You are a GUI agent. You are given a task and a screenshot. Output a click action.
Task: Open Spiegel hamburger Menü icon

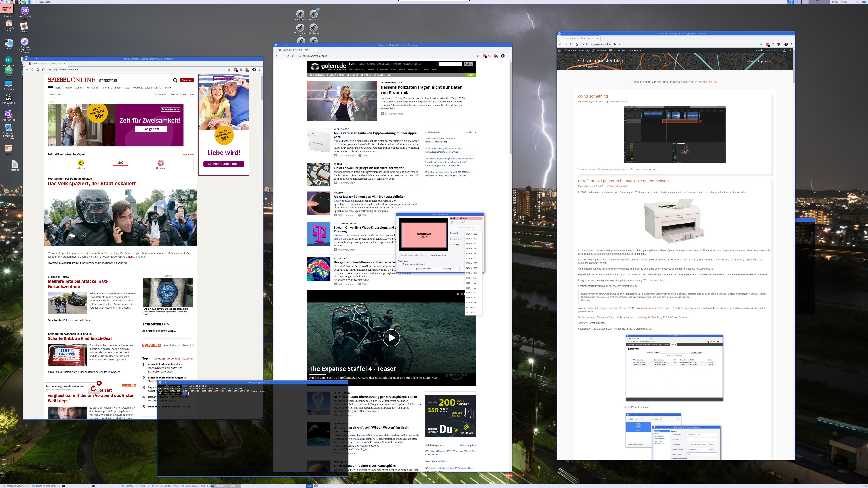[50, 88]
